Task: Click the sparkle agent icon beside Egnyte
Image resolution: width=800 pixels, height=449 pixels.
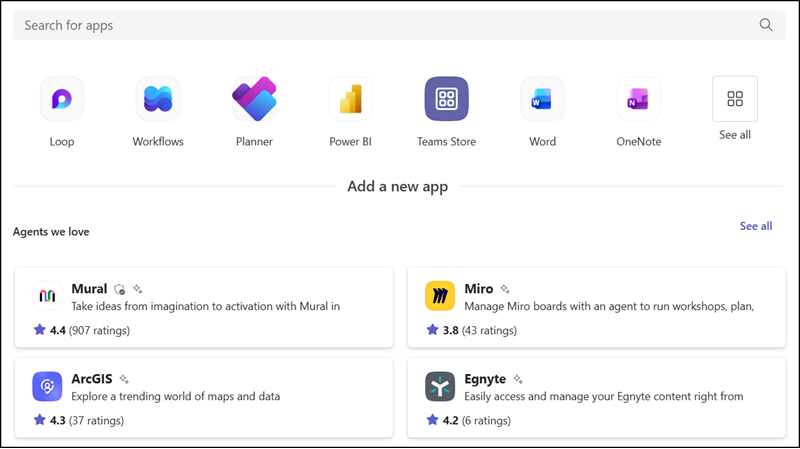Action: (x=518, y=379)
